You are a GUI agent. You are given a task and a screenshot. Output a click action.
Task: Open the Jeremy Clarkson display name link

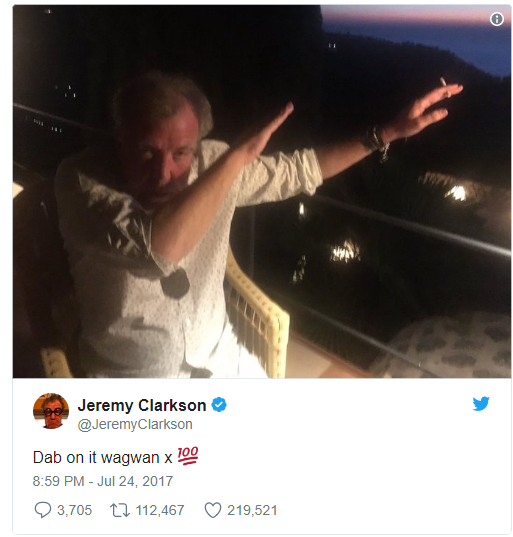click(142, 405)
